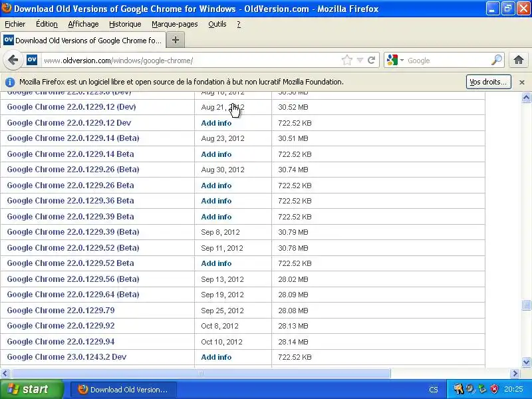Click the Vos droits button
Screen dimensions: 532x399
tap(489, 82)
